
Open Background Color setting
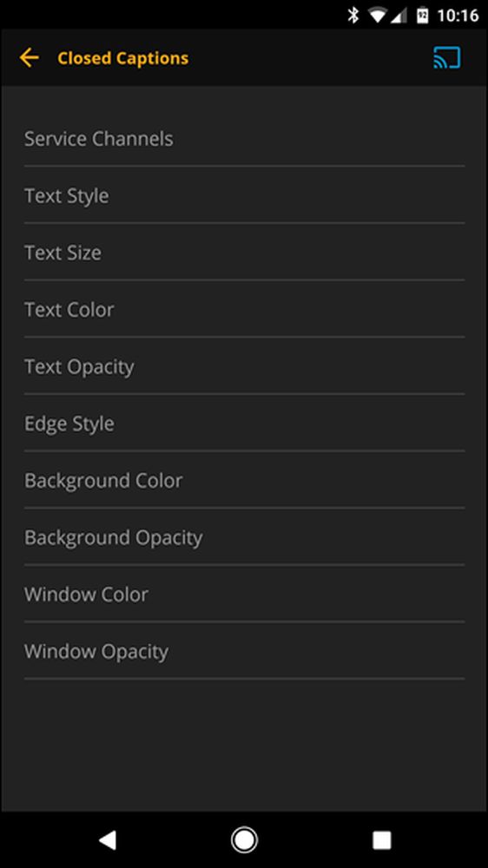(244, 480)
